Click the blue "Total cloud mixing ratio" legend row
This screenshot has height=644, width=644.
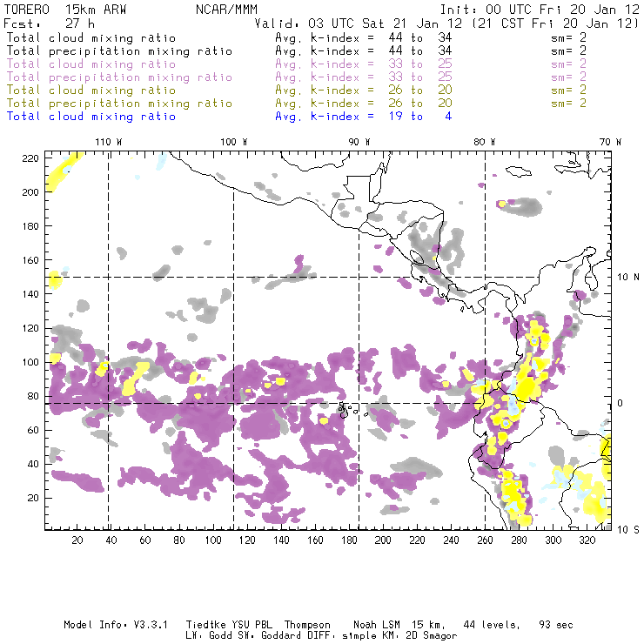pyautogui.click(x=91, y=117)
